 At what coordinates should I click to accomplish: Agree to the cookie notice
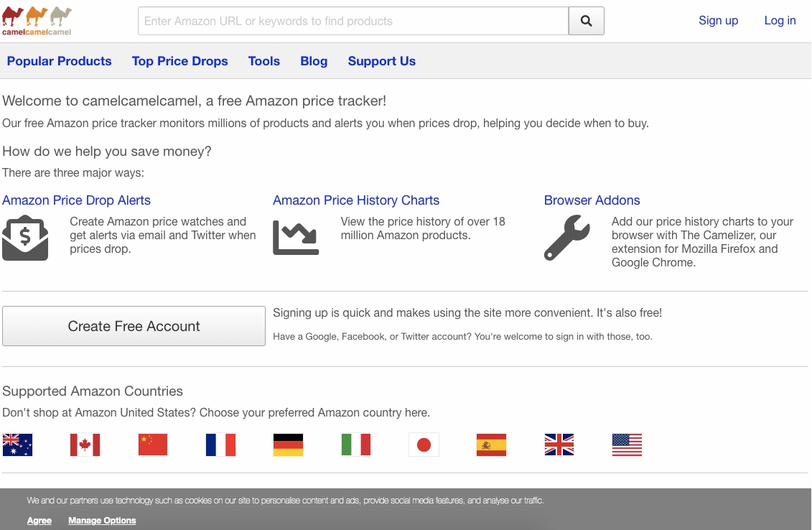(39, 520)
